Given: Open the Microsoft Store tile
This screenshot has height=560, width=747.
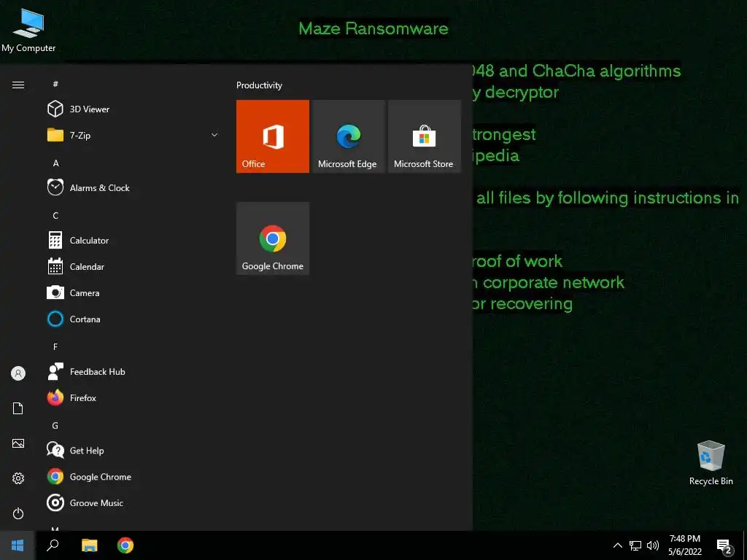Looking at the screenshot, I should 425,136.
